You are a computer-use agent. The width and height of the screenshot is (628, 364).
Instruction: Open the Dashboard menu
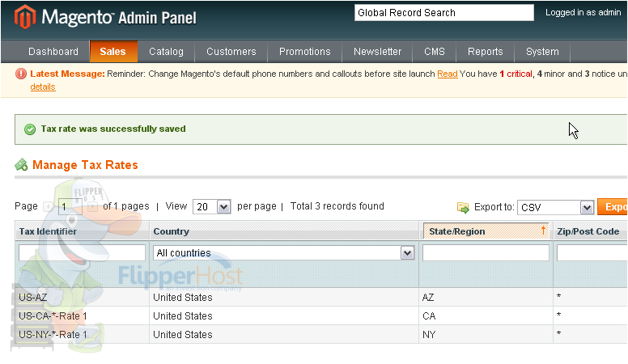pyautogui.click(x=53, y=52)
